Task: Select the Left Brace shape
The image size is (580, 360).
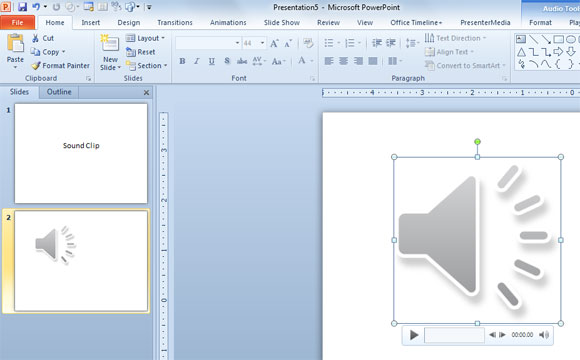Action: [559, 64]
